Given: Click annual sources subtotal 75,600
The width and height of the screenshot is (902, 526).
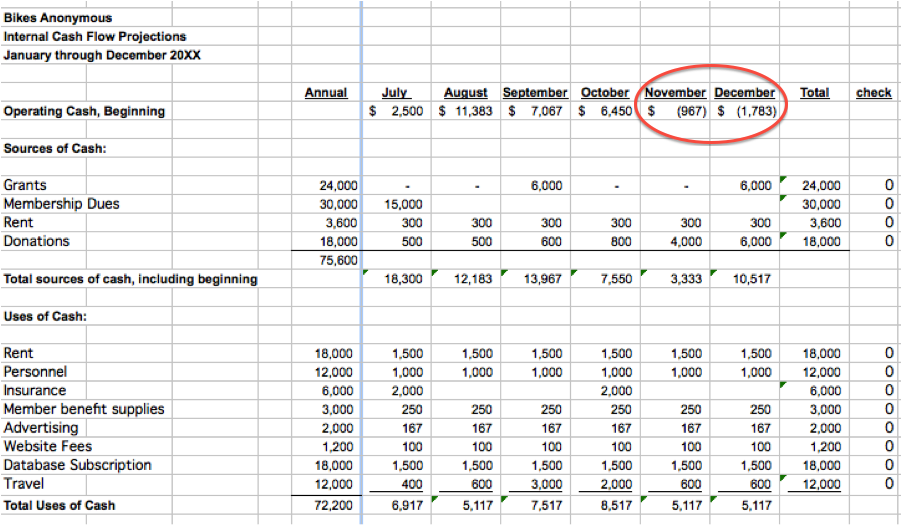Looking at the screenshot, I should 338,260.
